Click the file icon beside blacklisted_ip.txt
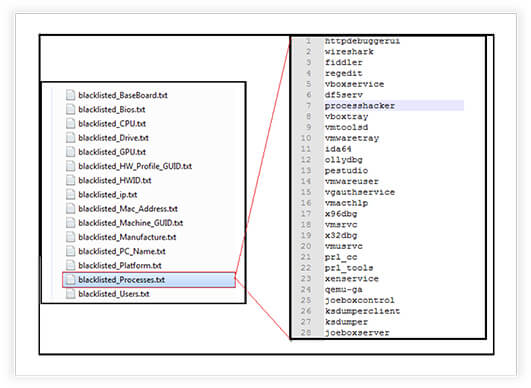Viewport: 531px width, 388px height. pos(70,195)
